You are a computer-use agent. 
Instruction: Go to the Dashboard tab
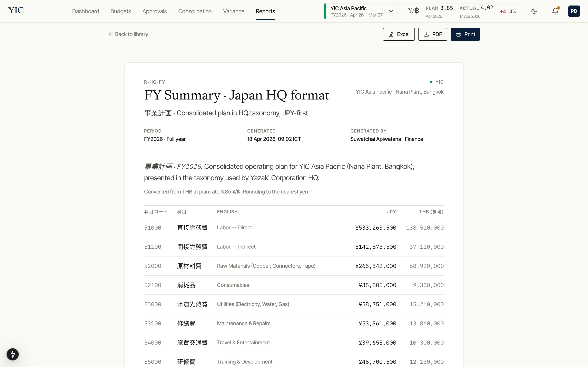click(x=86, y=11)
